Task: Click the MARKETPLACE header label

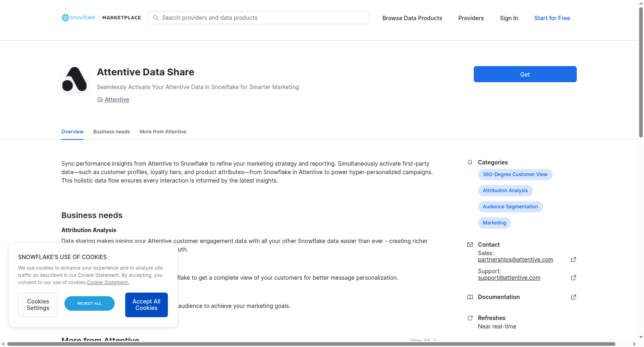Action: 122,18
